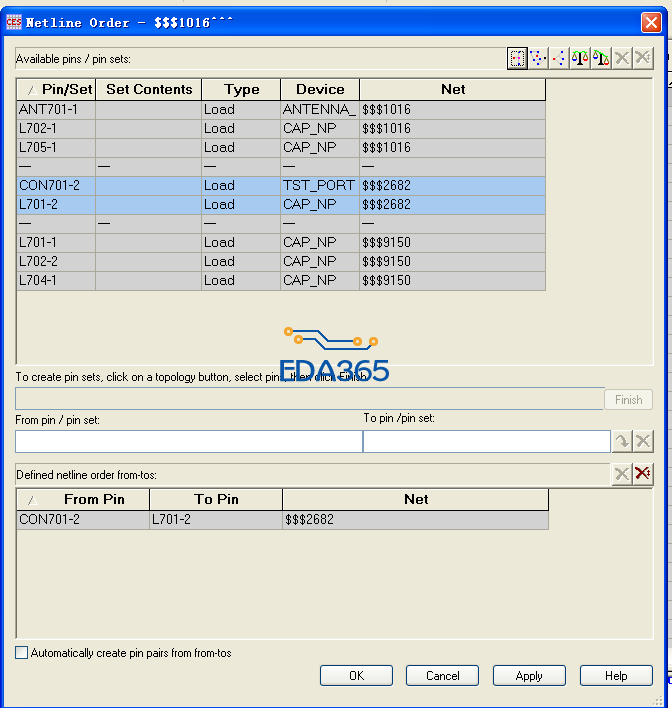The image size is (672, 708).
Task: Click the clear from-to pins X icon
Action: tap(643, 441)
